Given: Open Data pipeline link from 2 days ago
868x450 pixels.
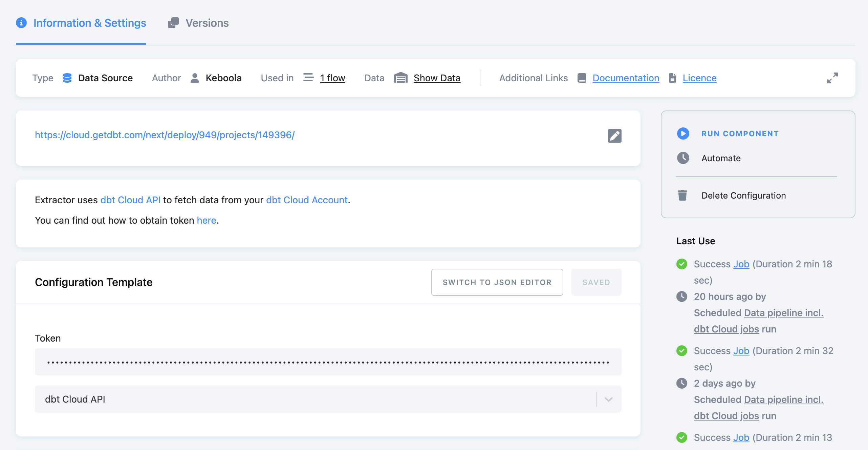Looking at the screenshot, I should [759, 408].
